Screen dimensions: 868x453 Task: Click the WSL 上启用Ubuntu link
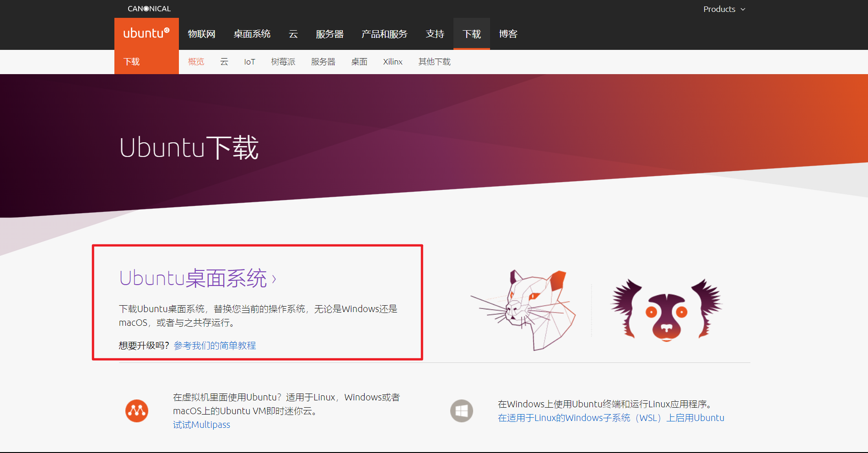(610, 417)
